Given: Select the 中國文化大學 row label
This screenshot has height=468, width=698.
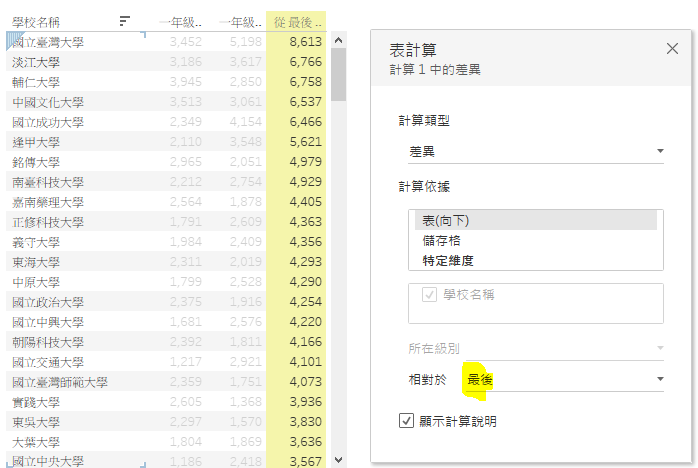Looking at the screenshot, I should (x=48, y=102).
